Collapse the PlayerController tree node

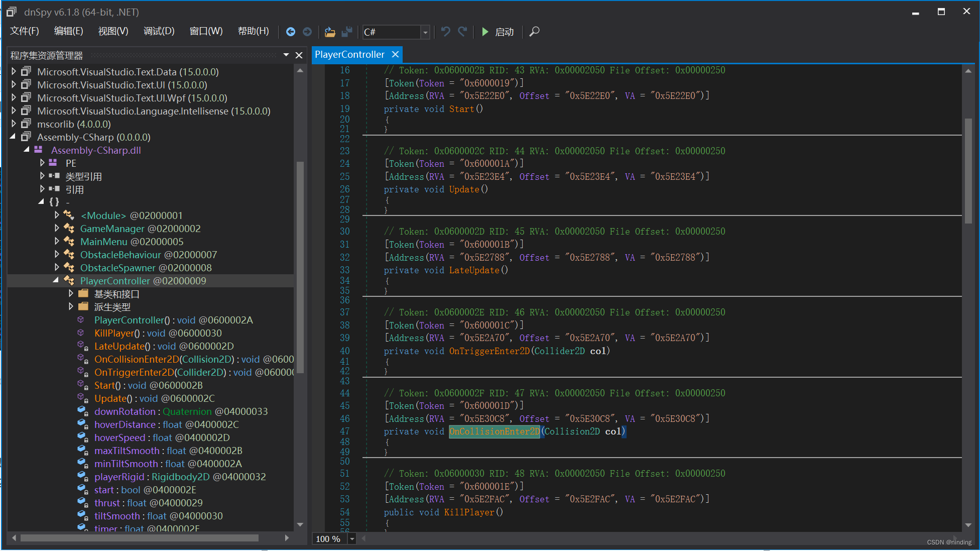coord(56,280)
